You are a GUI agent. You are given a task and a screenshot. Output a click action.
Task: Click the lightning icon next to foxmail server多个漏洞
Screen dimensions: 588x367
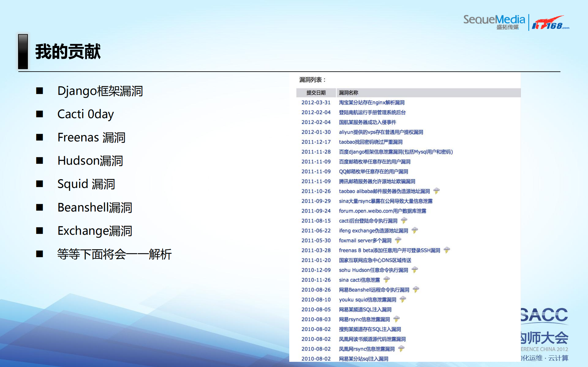click(398, 241)
